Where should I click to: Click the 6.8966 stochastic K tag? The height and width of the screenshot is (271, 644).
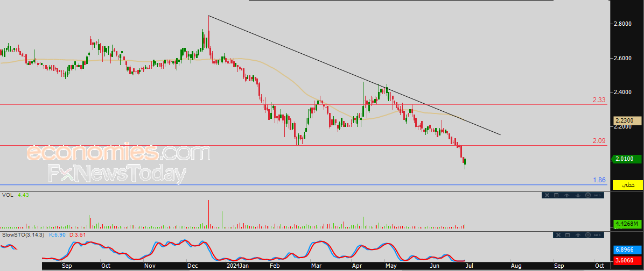[x=627, y=249]
